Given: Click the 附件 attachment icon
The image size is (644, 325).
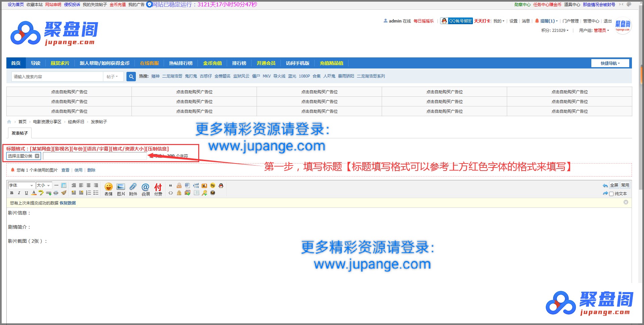Looking at the screenshot, I should (133, 189).
